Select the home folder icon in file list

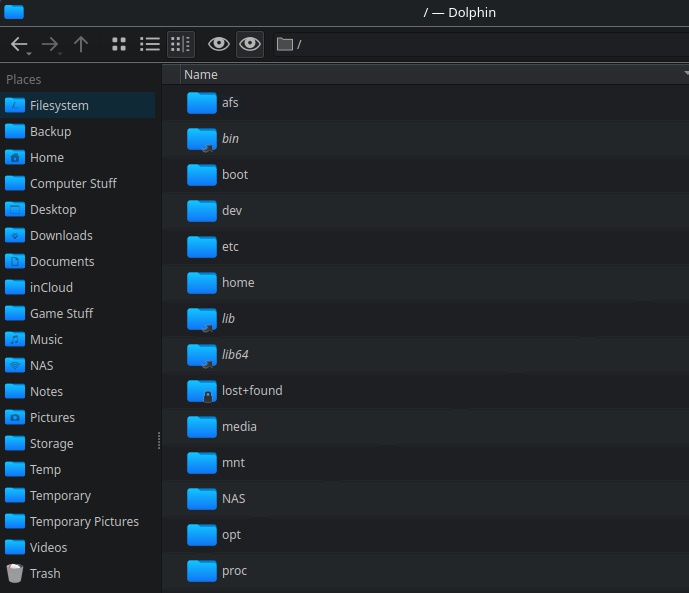pos(202,283)
